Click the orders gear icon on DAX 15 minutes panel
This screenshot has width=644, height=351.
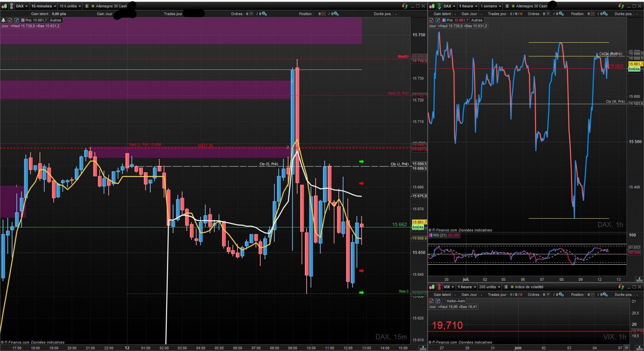coord(264,14)
